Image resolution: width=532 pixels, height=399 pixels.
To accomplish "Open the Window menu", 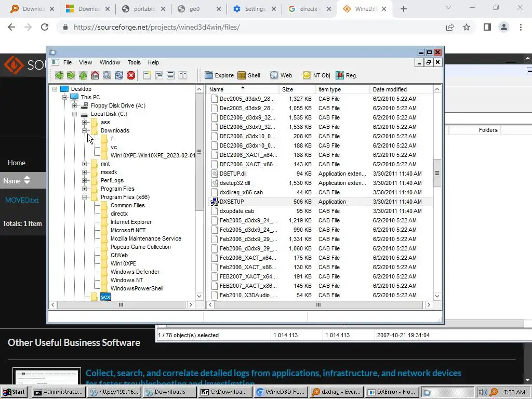I will click(x=110, y=62).
